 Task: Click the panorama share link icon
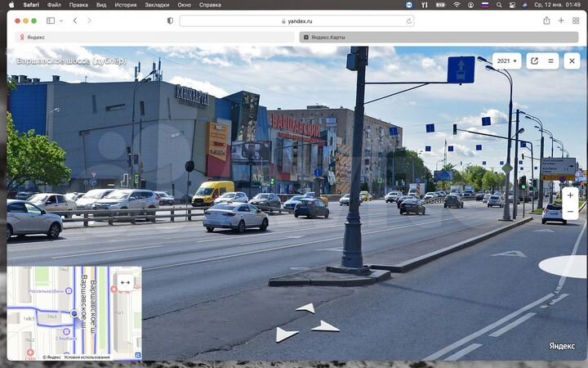point(534,61)
